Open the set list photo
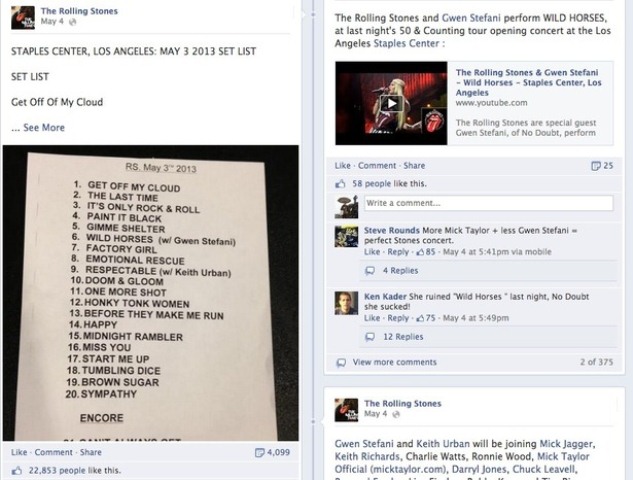The height and width of the screenshot is (480, 633). coord(151,293)
